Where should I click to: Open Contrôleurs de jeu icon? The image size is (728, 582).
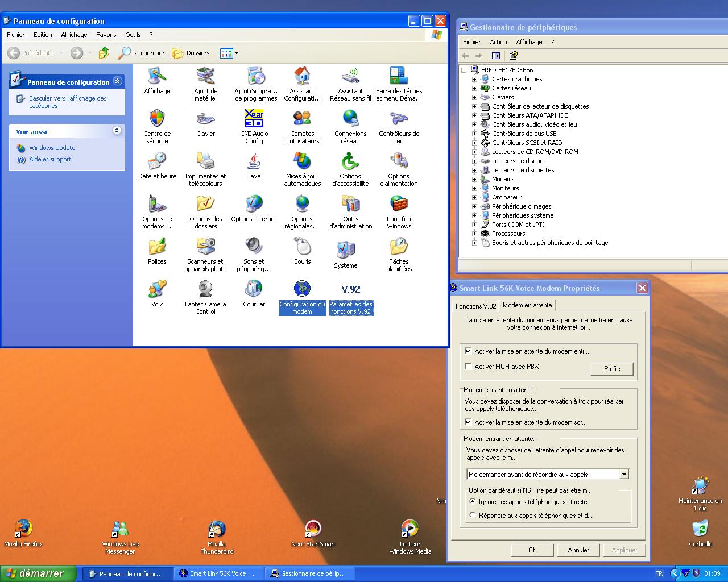(x=399, y=119)
